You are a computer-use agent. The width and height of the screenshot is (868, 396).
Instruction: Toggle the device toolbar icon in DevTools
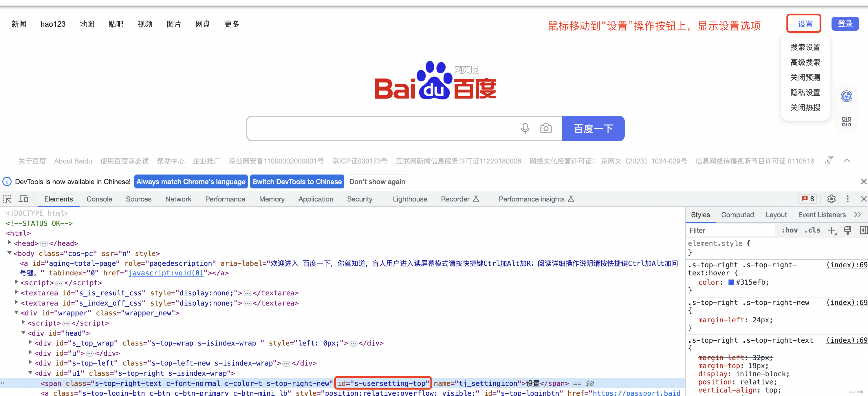(23, 199)
